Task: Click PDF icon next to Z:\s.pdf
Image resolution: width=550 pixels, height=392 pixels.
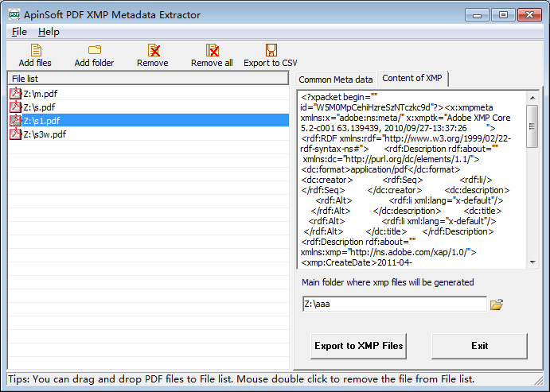Action: pyautogui.click(x=15, y=107)
